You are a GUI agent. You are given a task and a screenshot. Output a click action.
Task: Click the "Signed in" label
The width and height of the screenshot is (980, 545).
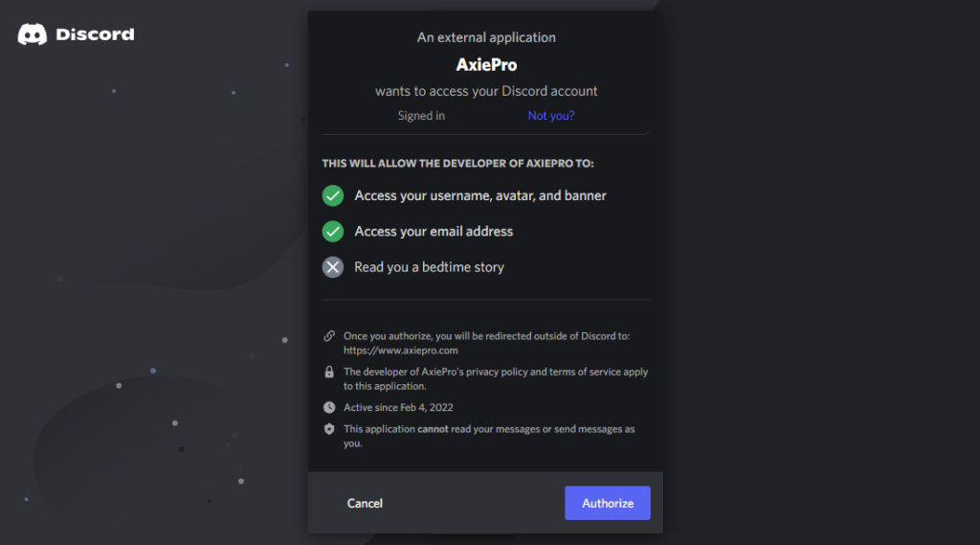[421, 116]
